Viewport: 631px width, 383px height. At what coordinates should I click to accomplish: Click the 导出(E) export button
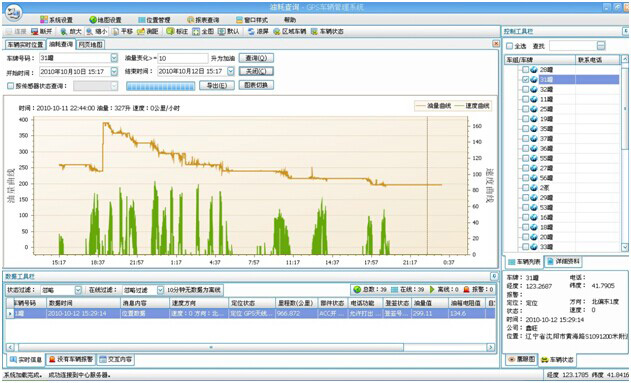(217, 85)
